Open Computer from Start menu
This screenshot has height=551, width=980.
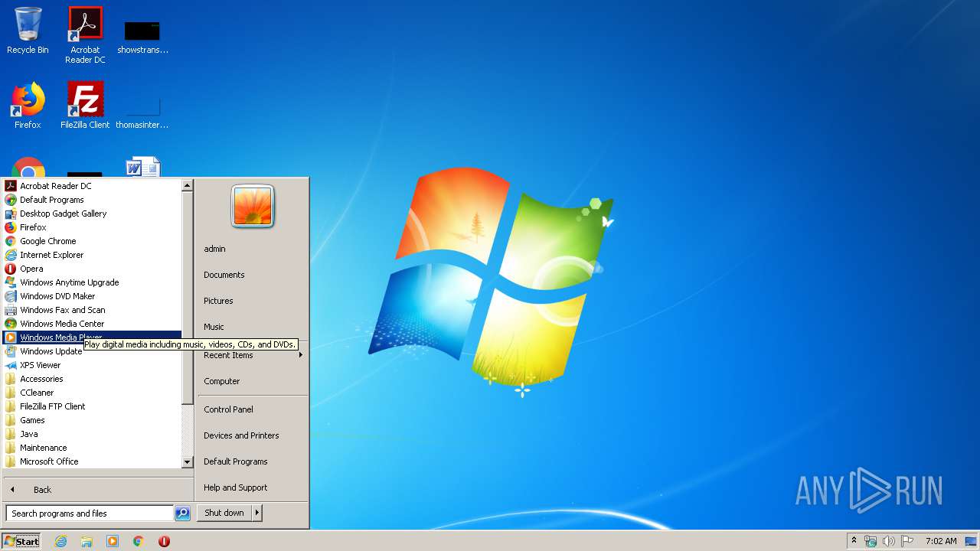[253, 381]
